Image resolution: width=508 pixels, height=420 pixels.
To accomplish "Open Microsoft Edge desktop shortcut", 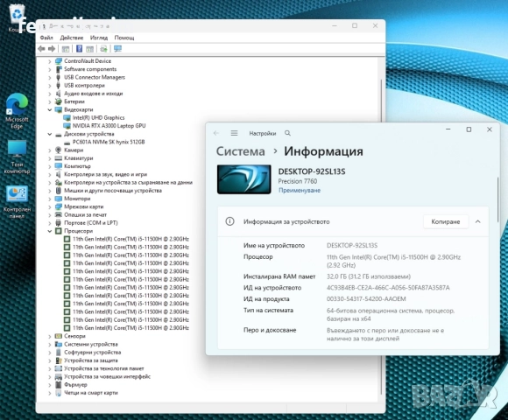I will click(x=17, y=111).
